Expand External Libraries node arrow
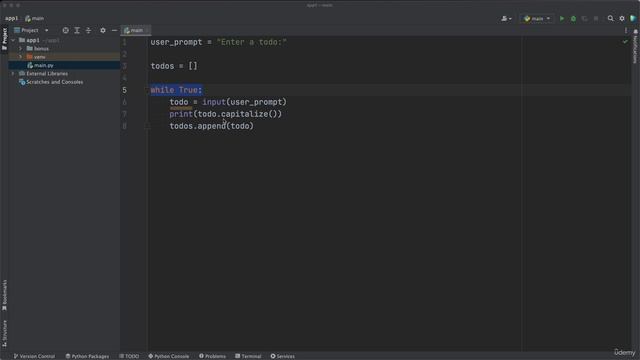 (13, 73)
